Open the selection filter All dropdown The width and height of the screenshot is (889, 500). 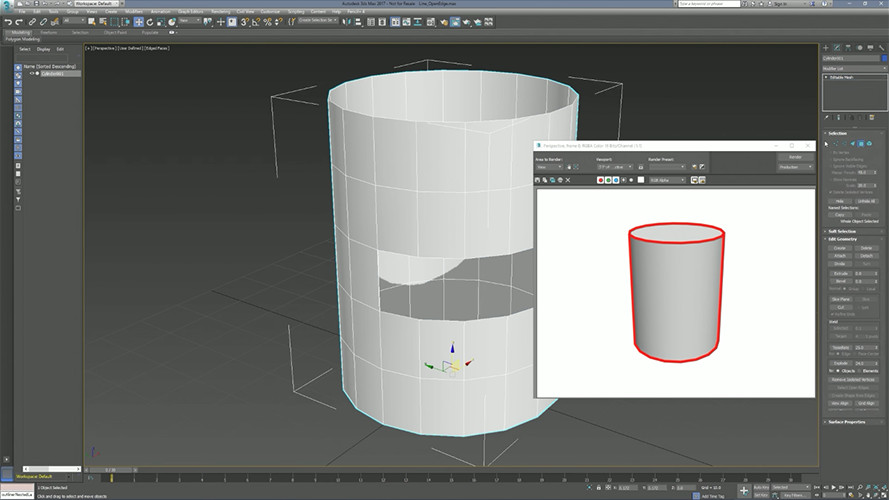74,20
